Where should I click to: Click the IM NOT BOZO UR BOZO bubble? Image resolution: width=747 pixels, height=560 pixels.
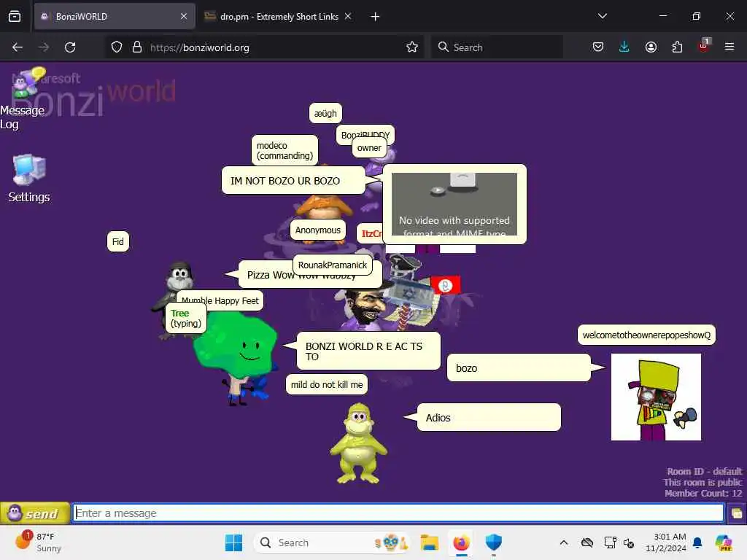click(293, 181)
